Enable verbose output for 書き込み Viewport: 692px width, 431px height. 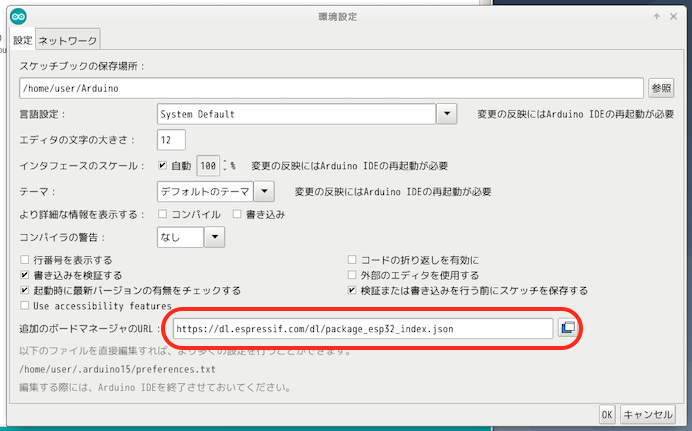[x=238, y=214]
